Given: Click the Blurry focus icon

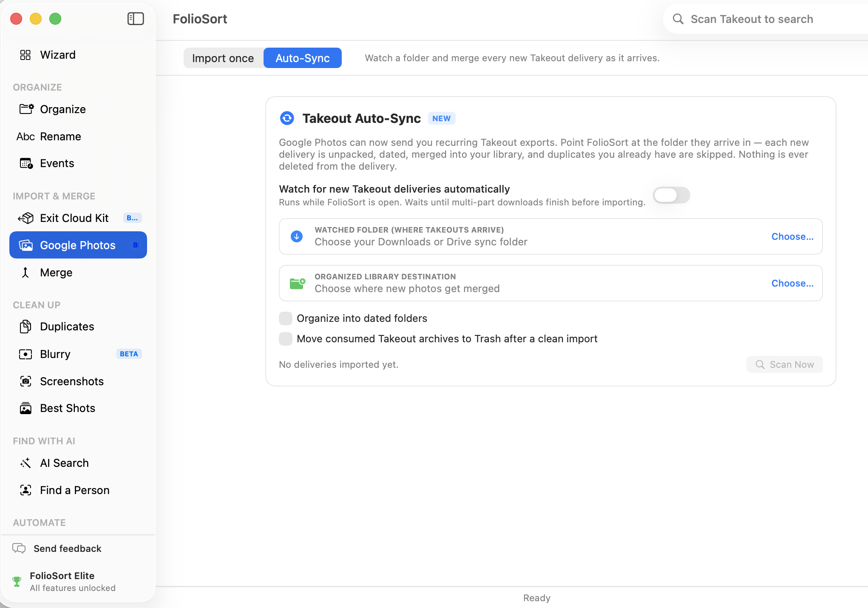Looking at the screenshot, I should click(26, 354).
